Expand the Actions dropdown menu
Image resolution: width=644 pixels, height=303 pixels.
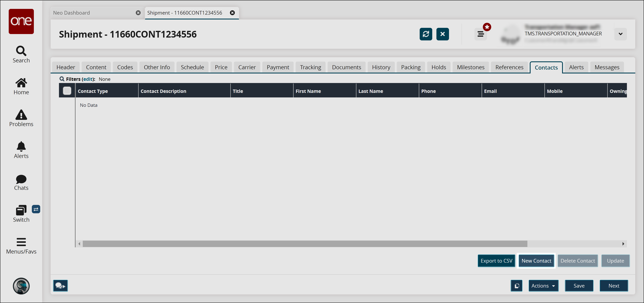[543, 286]
